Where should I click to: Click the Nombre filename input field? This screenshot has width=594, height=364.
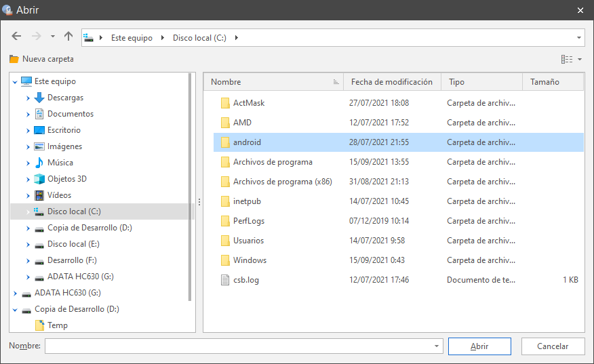[237, 346]
